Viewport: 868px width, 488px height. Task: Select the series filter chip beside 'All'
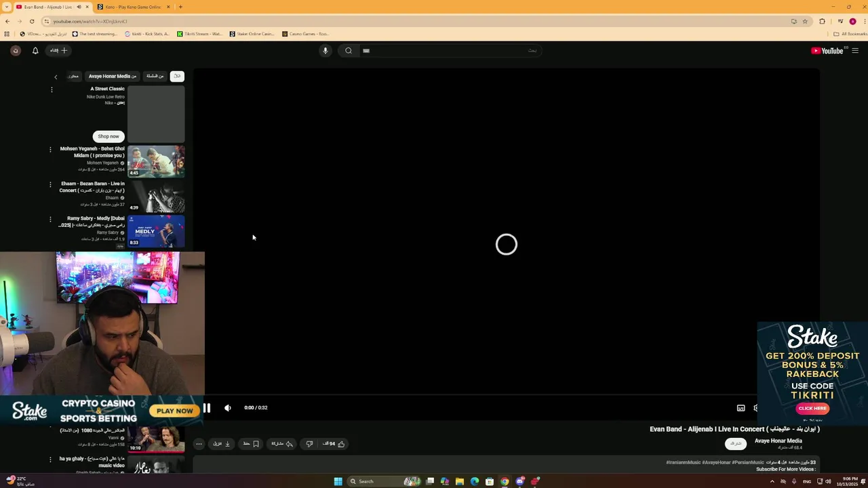click(x=155, y=76)
